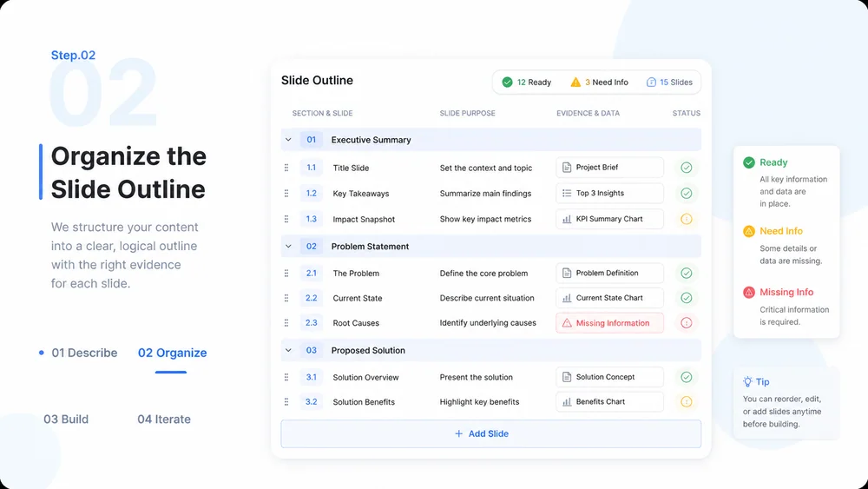Collapse the Proposed Solution section
The image size is (868, 489).
click(288, 351)
